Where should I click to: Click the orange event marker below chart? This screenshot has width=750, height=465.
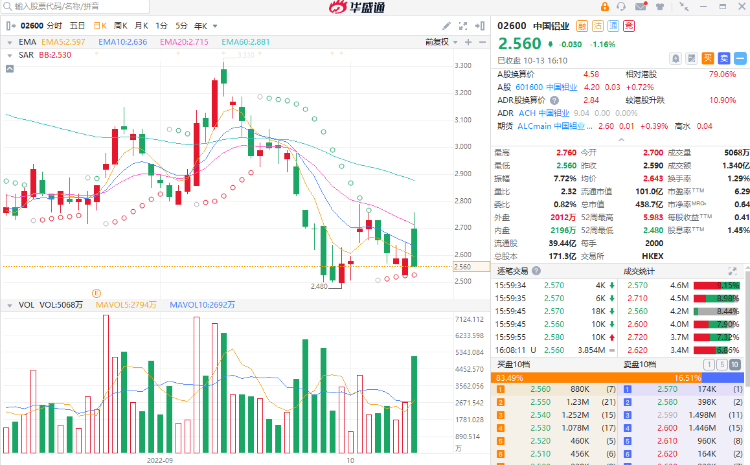tap(96, 293)
